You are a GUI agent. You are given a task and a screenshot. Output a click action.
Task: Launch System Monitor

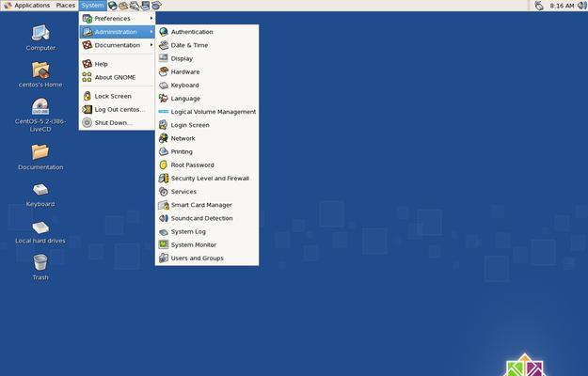pyautogui.click(x=207, y=244)
